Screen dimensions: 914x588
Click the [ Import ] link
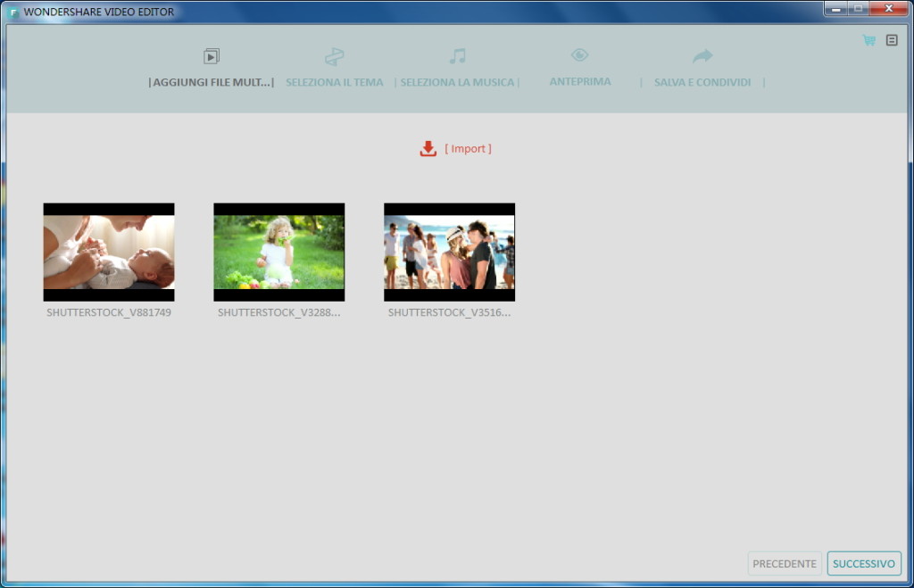pyautogui.click(x=468, y=149)
